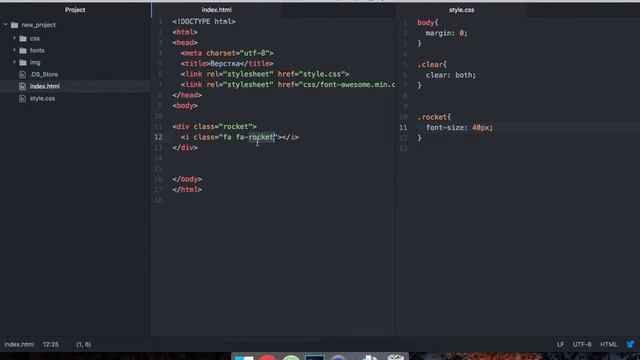Screen dimensions: 640x360
Task: Click the .DS_Store file icon
Action: [22, 75]
